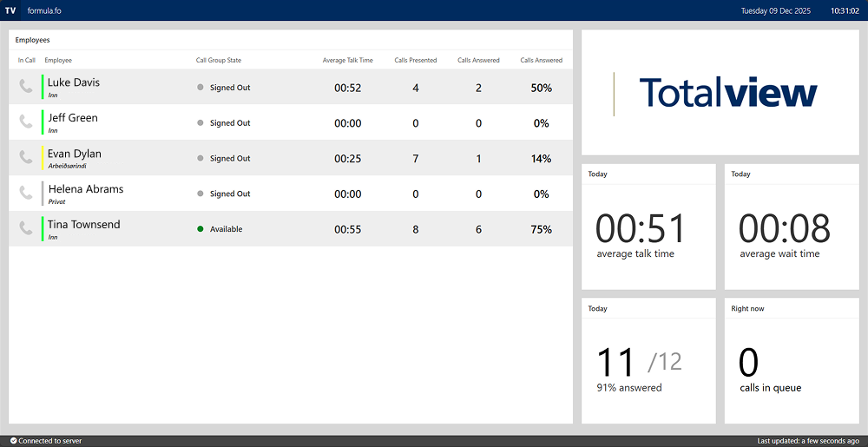Click the Available state for Tina Townsend
868x447 pixels.
click(x=226, y=229)
